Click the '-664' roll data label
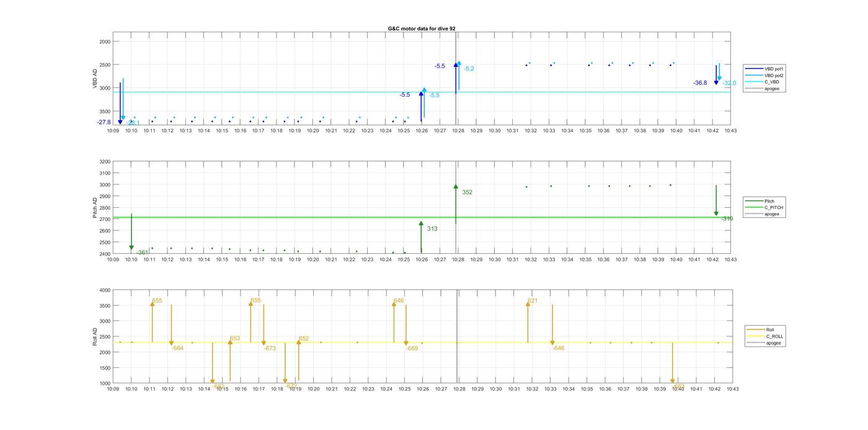868x430 pixels. 177,348
